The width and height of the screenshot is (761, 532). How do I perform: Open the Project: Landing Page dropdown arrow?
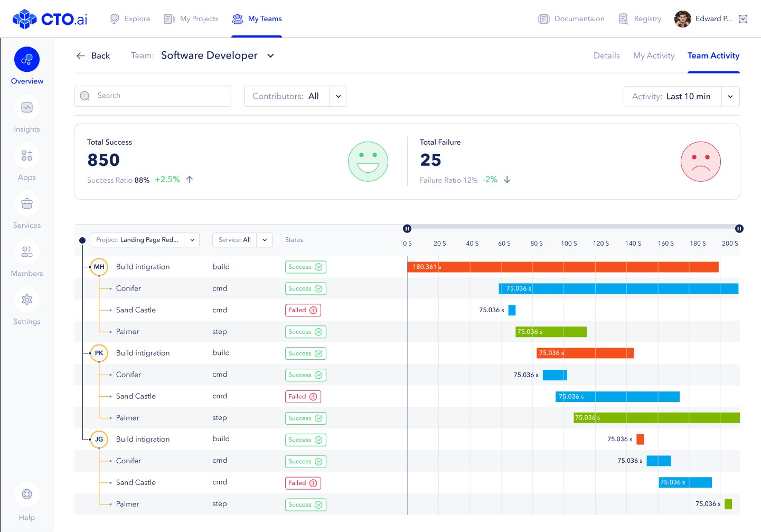192,240
